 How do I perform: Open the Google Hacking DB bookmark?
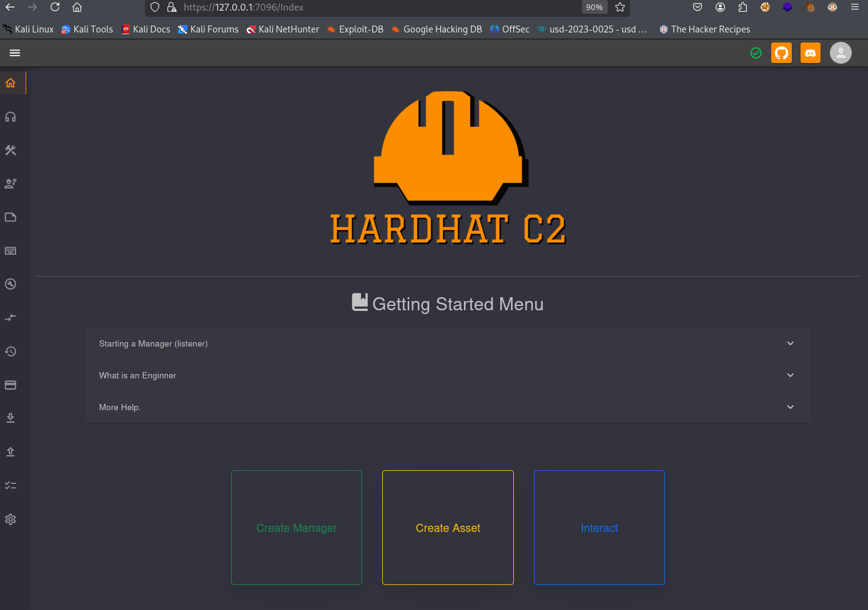tap(436, 29)
